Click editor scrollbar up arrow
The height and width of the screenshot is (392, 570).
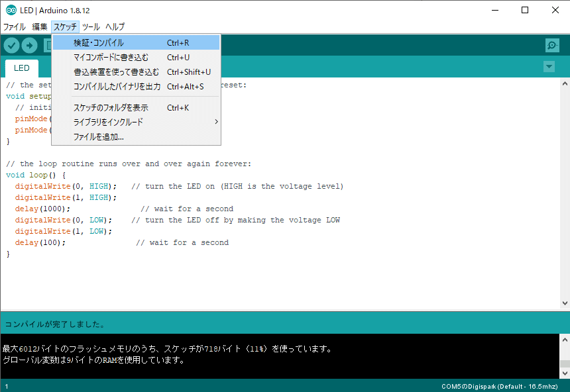pyautogui.click(x=565, y=83)
